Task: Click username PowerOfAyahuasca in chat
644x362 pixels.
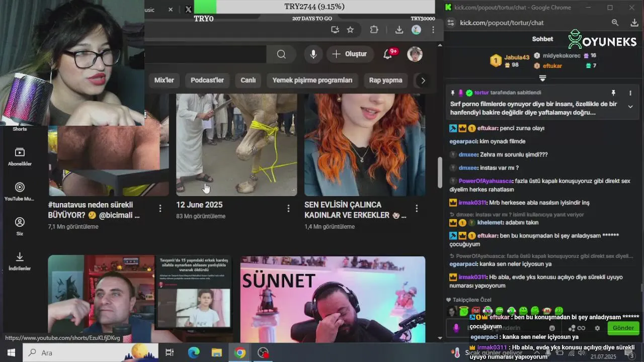Action: (x=486, y=181)
